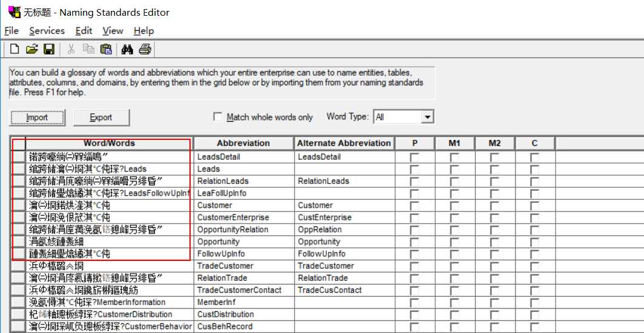This screenshot has height=333, width=644.
Task: Click the Open folder toolbar icon
Action: coord(31,50)
